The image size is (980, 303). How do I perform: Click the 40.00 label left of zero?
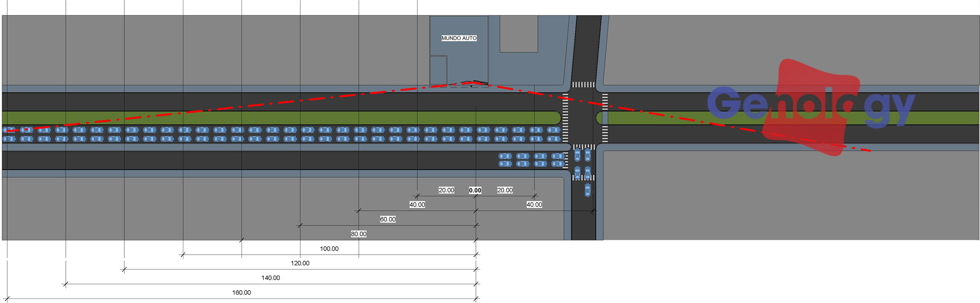click(417, 205)
